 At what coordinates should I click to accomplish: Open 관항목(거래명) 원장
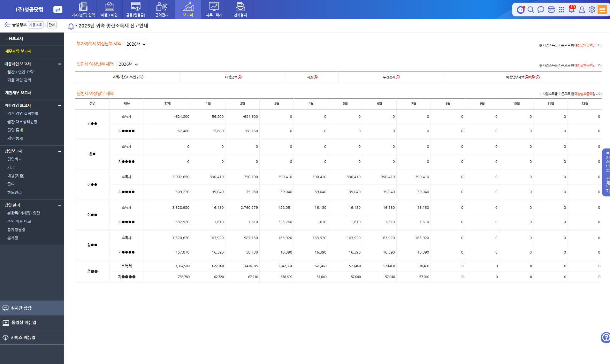[x=24, y=213]
